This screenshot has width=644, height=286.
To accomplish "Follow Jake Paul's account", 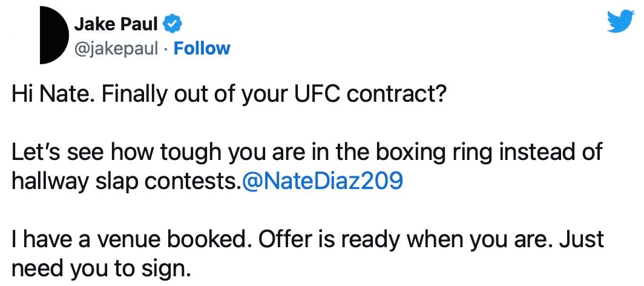I will point(202,48).
